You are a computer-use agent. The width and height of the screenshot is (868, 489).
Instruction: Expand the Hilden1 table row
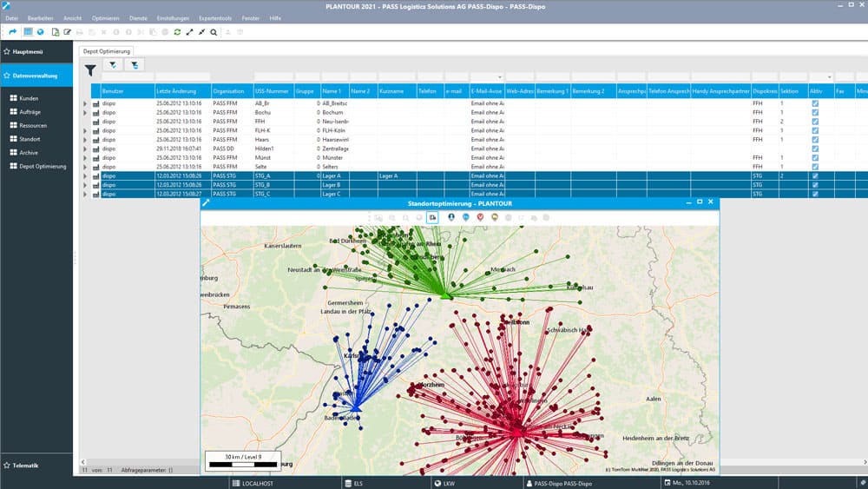85,149
